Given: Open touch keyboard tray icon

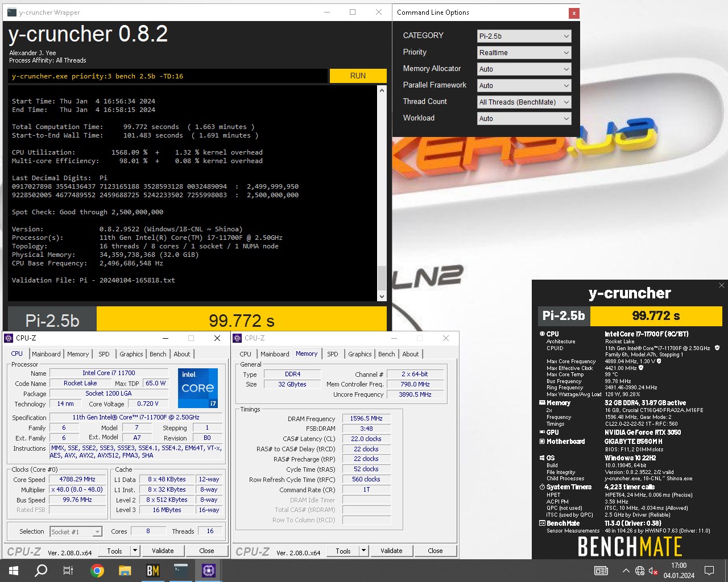Looking at the screenshot, I should tap(601, 571).
